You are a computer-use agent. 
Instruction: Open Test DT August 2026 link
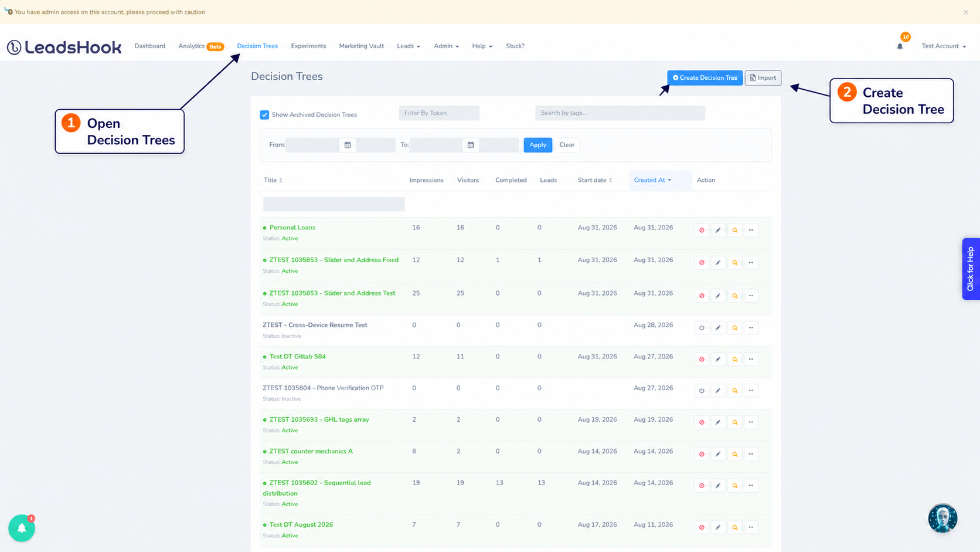coord(301,525)
